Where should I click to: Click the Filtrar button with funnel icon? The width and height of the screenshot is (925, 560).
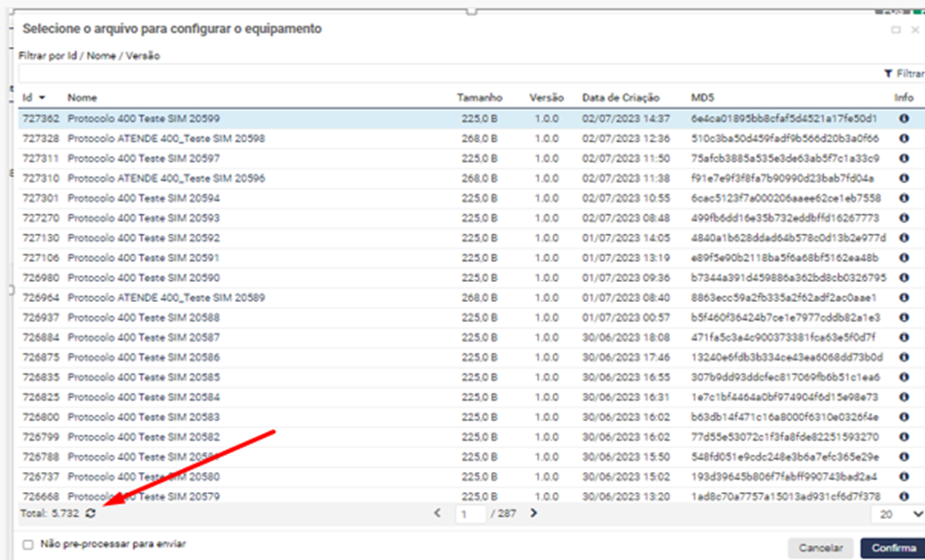[x=903, y=73]
